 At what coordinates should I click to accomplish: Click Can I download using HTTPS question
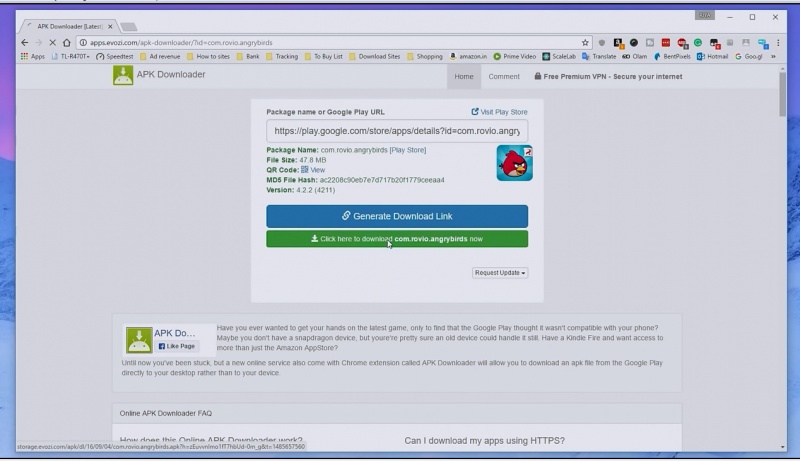pos(485,441)
